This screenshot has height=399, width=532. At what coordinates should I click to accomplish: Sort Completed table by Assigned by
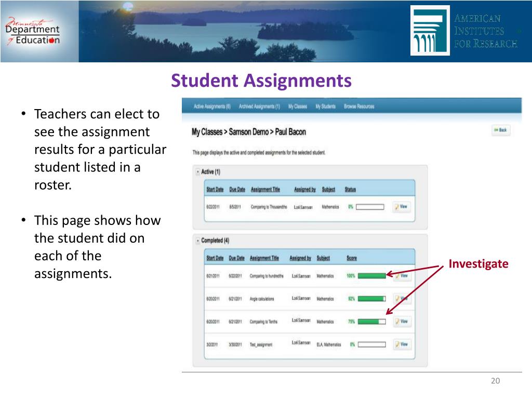pyautogui.click(x=300, y=259)
